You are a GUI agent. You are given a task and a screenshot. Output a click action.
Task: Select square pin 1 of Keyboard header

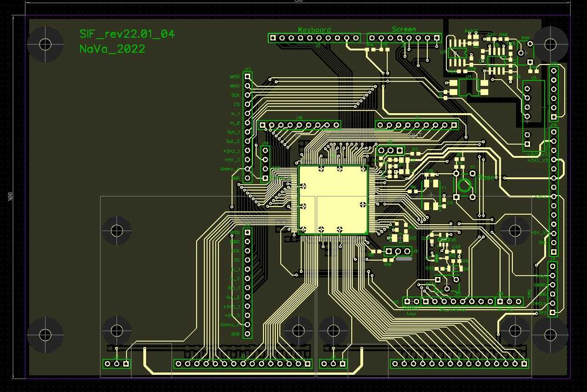[x=273, y=38]
